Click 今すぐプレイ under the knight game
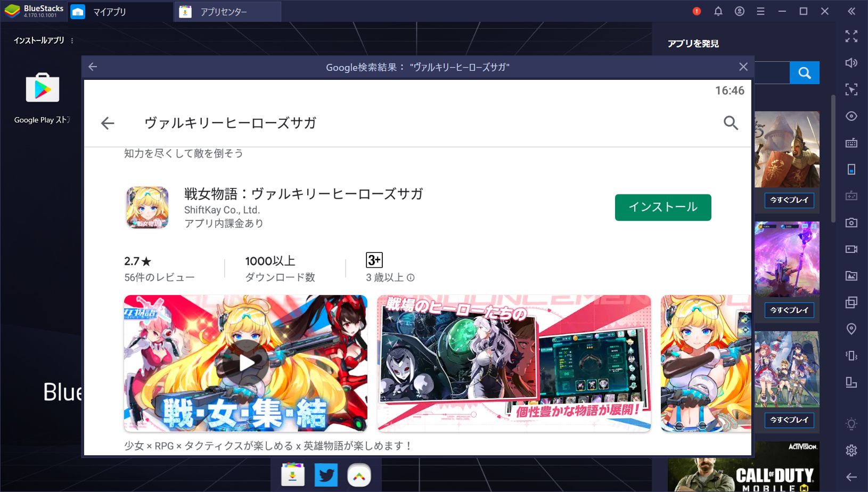The image size is (868, 492). coord(789,200)
